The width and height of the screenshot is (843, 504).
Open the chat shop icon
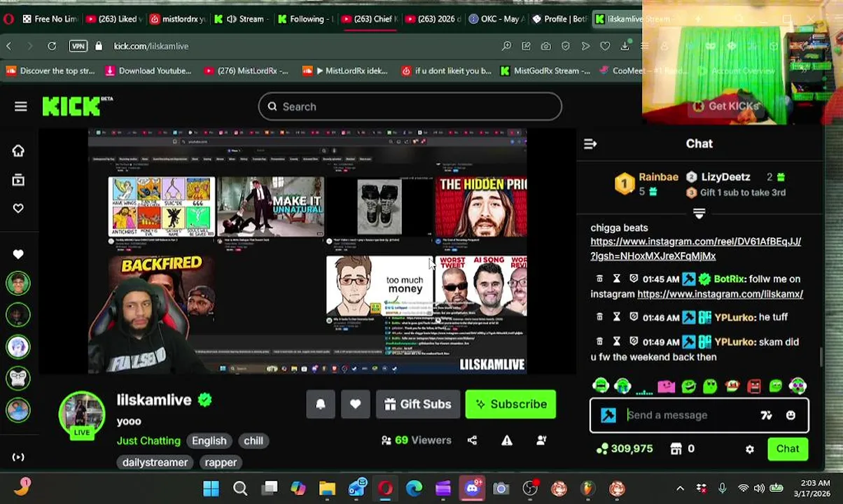click(x=676, y=449)
